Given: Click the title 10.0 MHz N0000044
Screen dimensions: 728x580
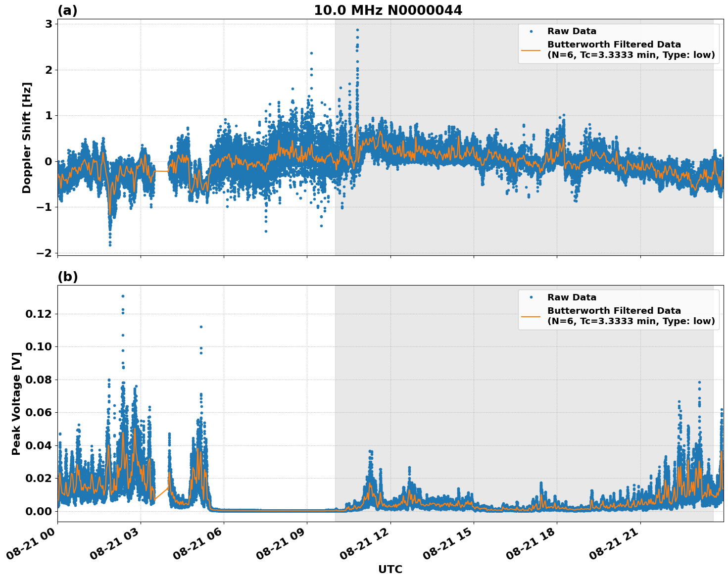Looking at the screenshot, I should (389, 9).
